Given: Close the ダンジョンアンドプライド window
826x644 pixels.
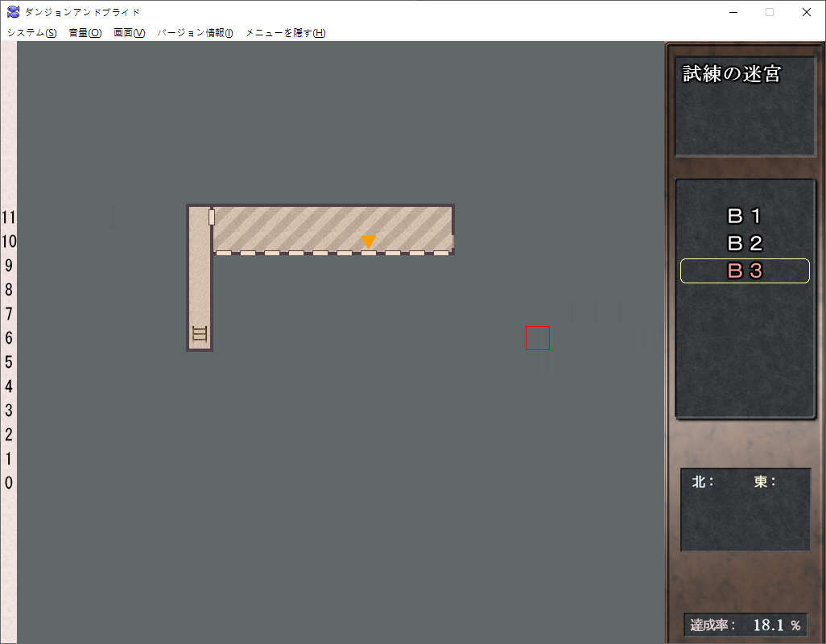Looking at the screenshot, I should pos(807,12).
